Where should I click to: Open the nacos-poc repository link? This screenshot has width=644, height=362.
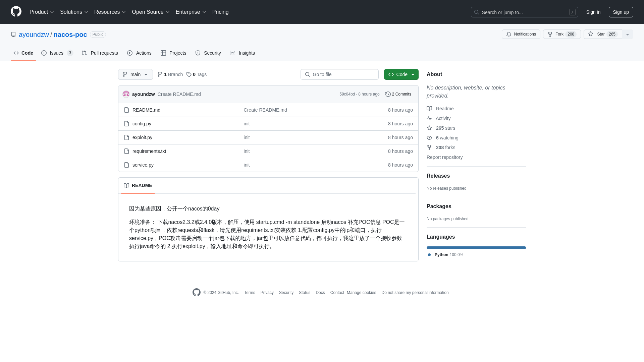(x=70, y=35)
